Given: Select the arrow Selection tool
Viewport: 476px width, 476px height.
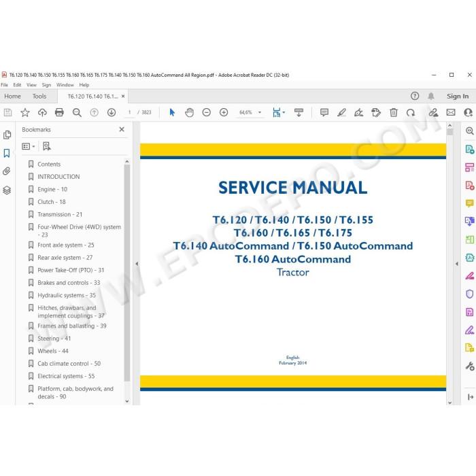Looking at the screenshot, I should 172,112.
